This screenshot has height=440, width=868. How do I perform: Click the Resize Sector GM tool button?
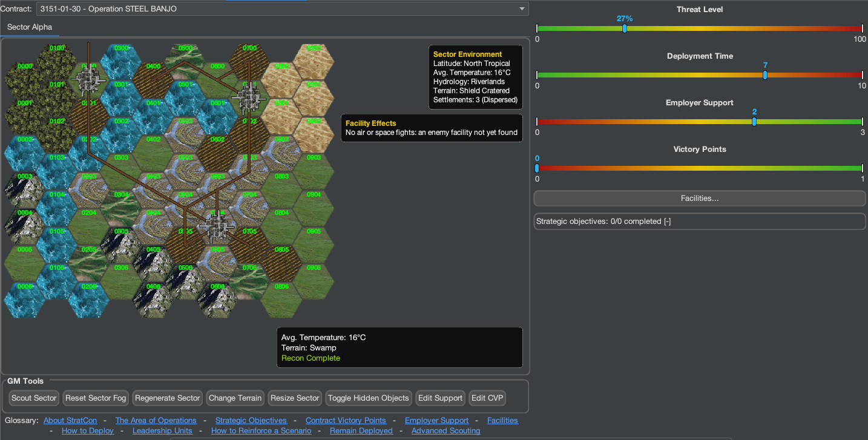click(x=295, y=398)
